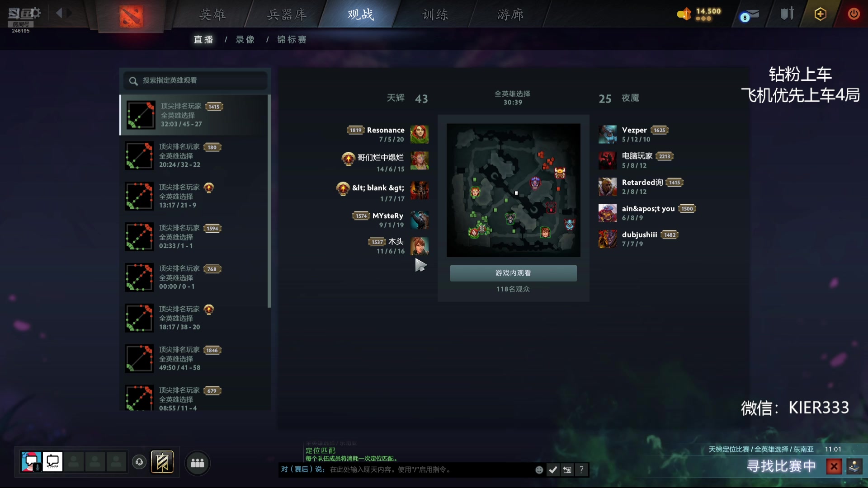Image resolution: width=868 pixels, height=488 pixels.
Task: Toggle the headset voice chat icon
Action: point(139,462)
